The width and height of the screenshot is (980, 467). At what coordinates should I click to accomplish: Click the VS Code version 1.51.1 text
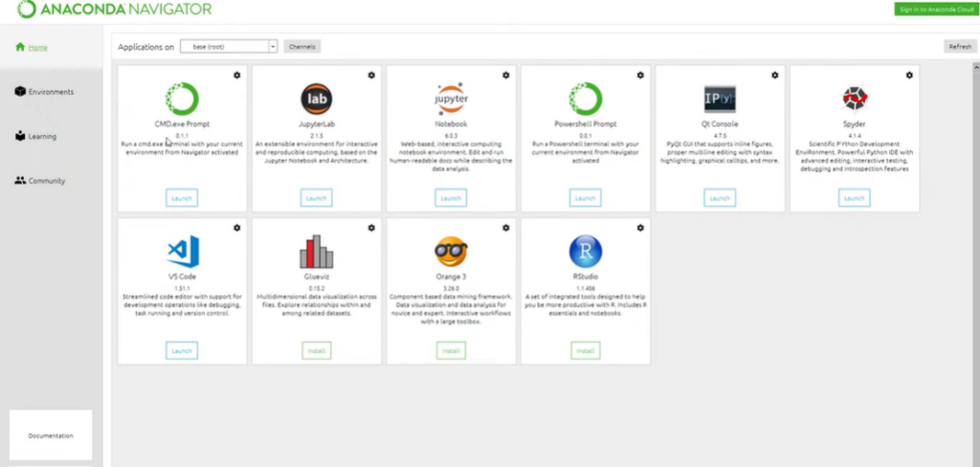[182, 288]
